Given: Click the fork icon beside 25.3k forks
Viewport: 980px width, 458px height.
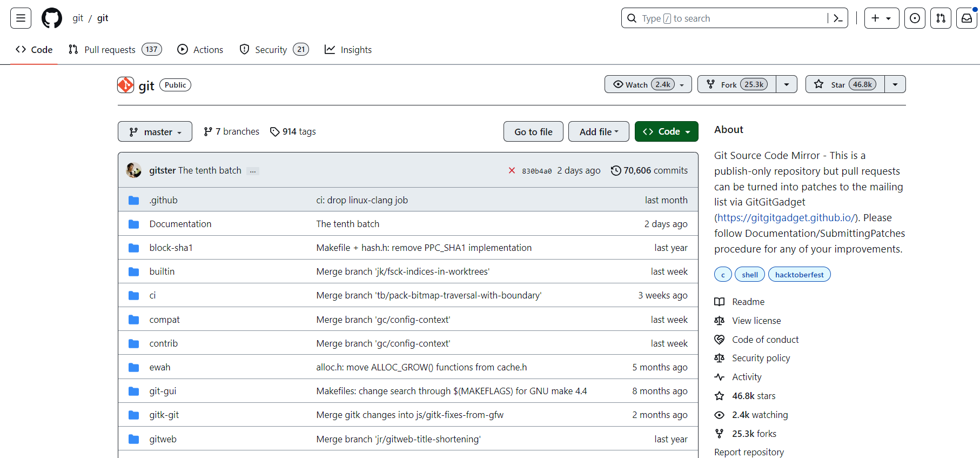Looking at the screenshot, I should (720, 434).
